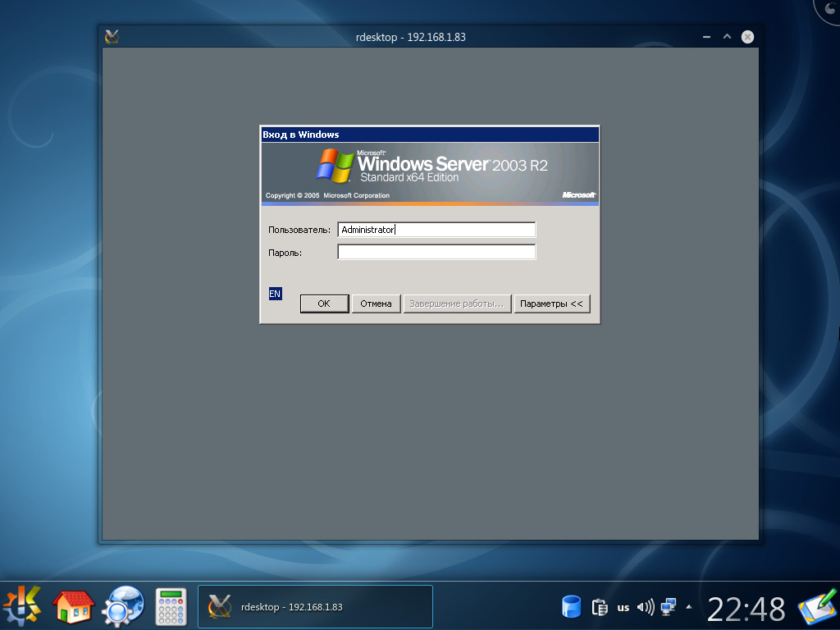The image size is (840, 630).
Task: Click the network connection tray icon
Action: [669, 607]
